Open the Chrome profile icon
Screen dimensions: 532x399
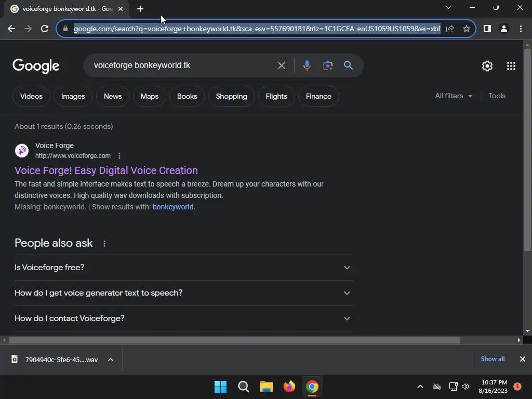coord(504,29)
